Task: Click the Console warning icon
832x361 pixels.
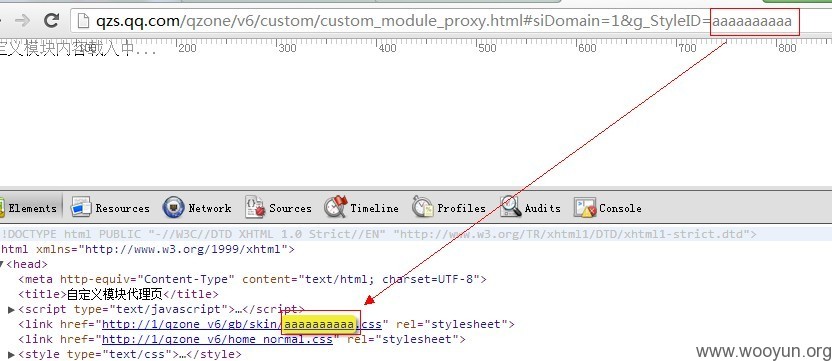Action: click(585, 207)
